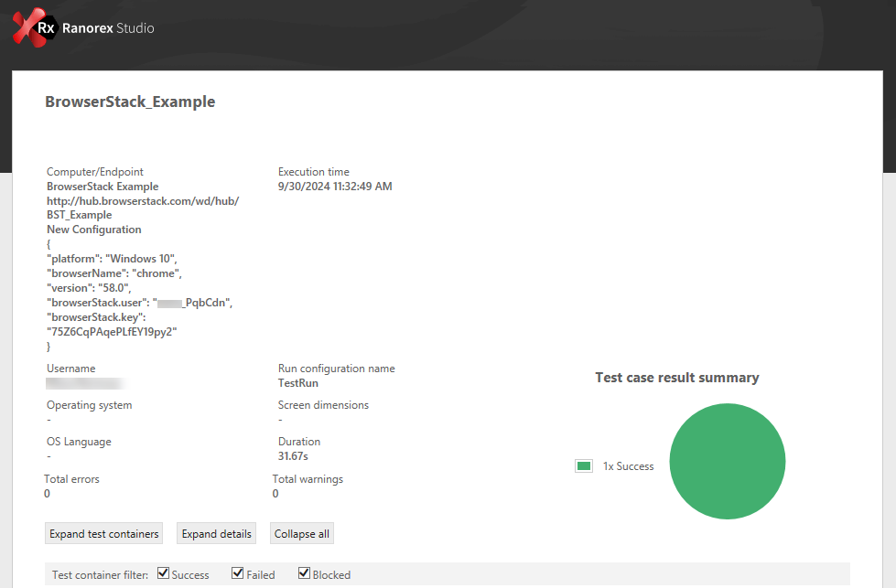The height and width of the screenshot is (588, 896).
Task: Click the hub.browserstack.com endpoint URL text
Action: point(143,201)
